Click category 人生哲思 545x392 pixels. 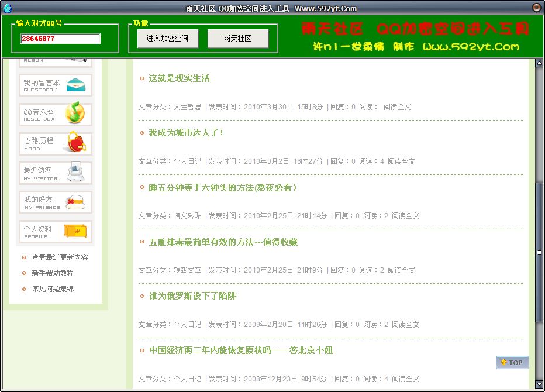(187, 107)
